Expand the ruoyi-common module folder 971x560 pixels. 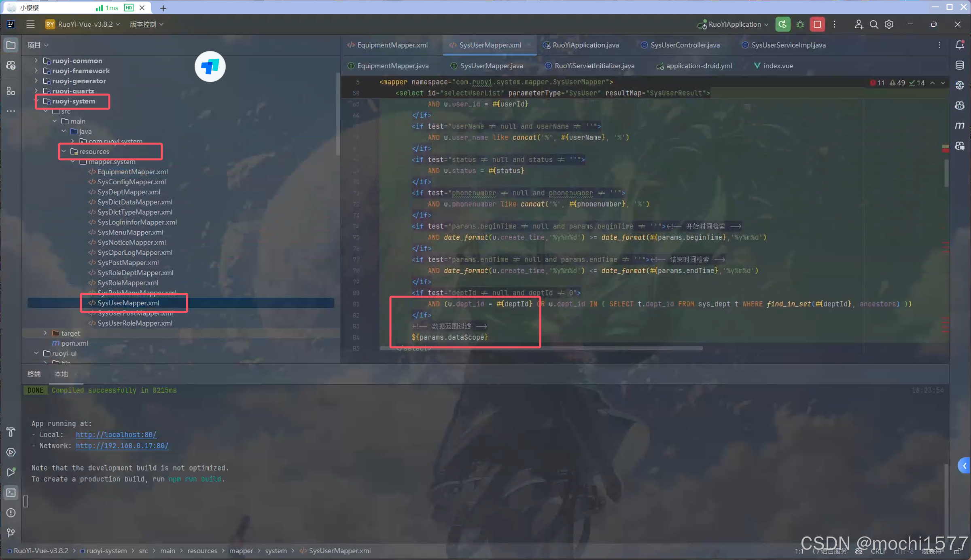click(x=36, y=61)
